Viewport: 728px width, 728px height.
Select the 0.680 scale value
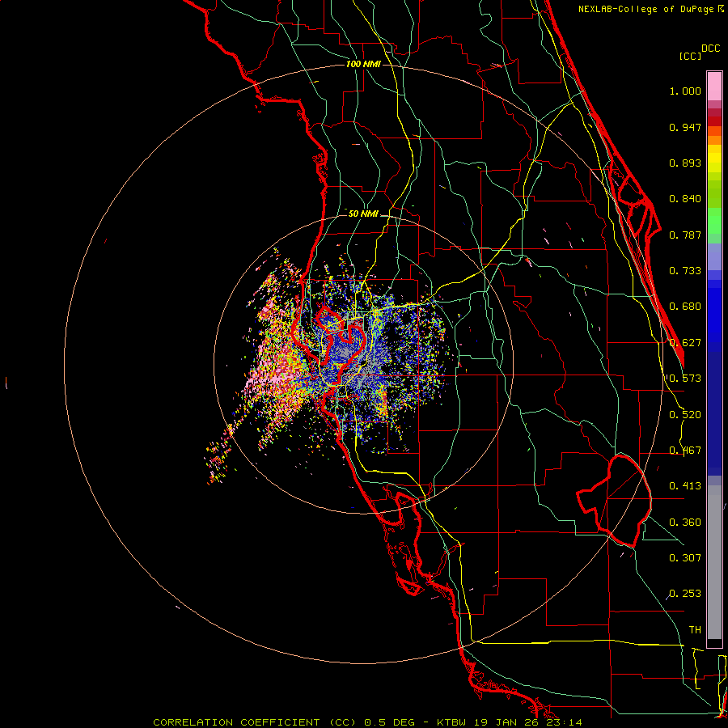click(685, 307)
